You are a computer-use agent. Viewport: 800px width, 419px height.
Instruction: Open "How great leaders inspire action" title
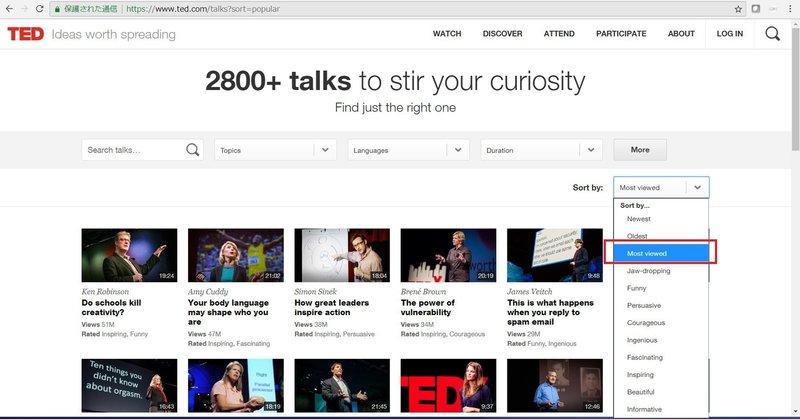point(332,307)
